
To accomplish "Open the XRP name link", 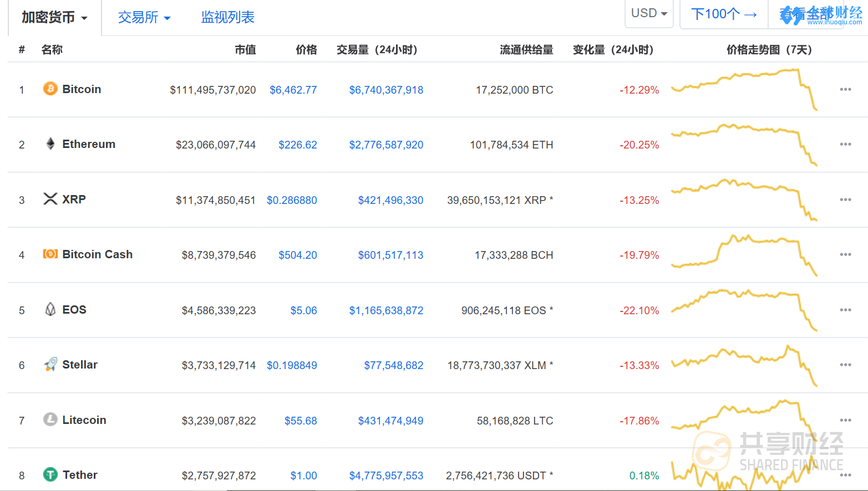I will tap(74, 200).
